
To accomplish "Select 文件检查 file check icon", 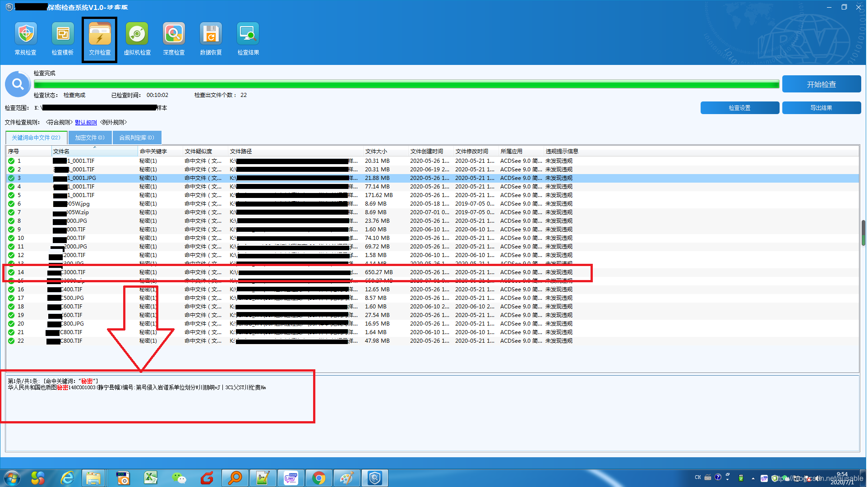I will [x=100, y=39].
